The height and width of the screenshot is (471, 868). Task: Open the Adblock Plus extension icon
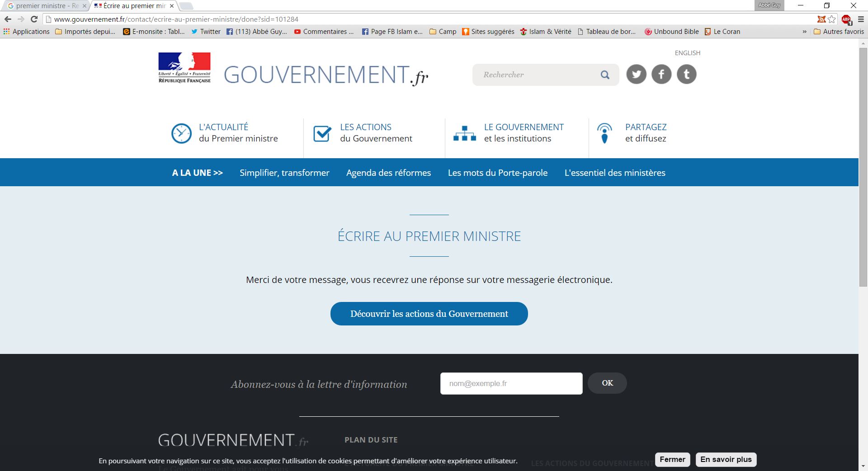click(x=846, y=19)
